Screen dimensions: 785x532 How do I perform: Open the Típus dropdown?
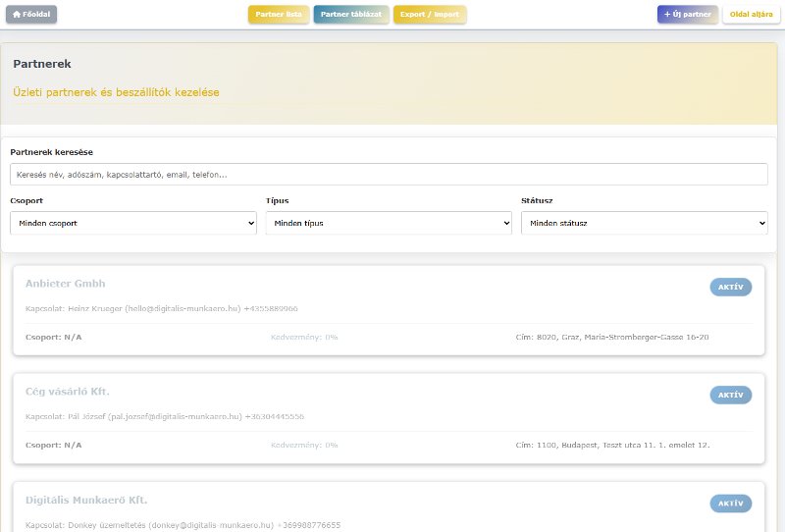pos(389,224)
